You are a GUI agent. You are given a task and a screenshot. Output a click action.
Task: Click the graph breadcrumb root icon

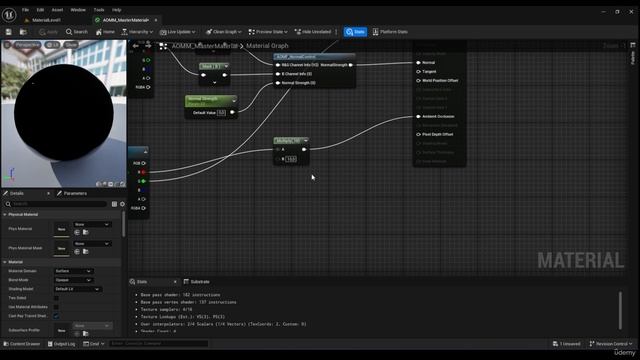pyautogui.click(x=163, y=46)
